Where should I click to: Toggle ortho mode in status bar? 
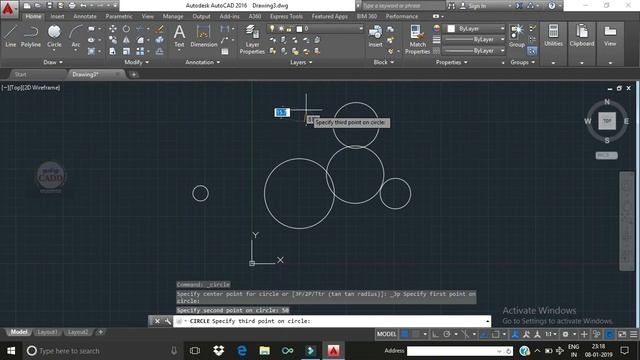tap(436, 334)
